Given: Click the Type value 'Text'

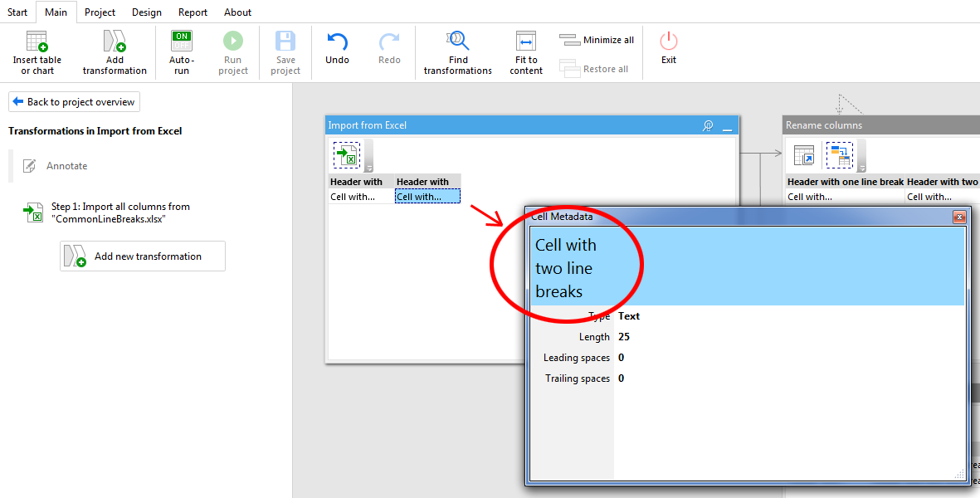Looking at the screenshot, I should (x=629, y=316).
